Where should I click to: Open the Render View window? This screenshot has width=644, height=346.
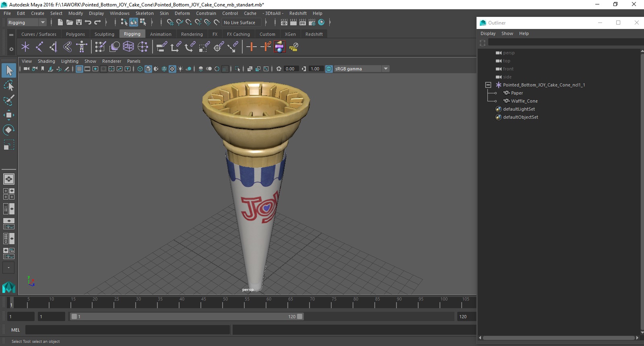coord(284,23)
